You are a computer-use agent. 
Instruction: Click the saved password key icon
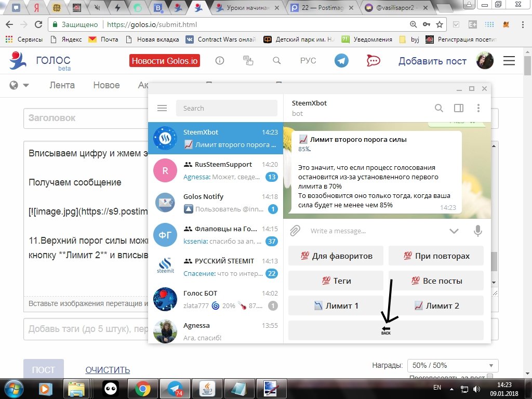[x=427, y=24]
